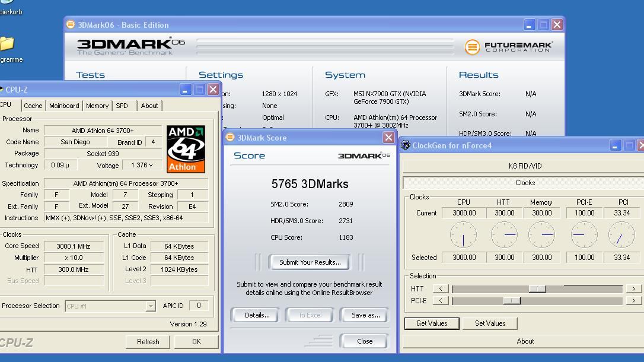644x362 pixels.
Task: Click the 3DMark Score dialog title icon
Action: point(230,137)
